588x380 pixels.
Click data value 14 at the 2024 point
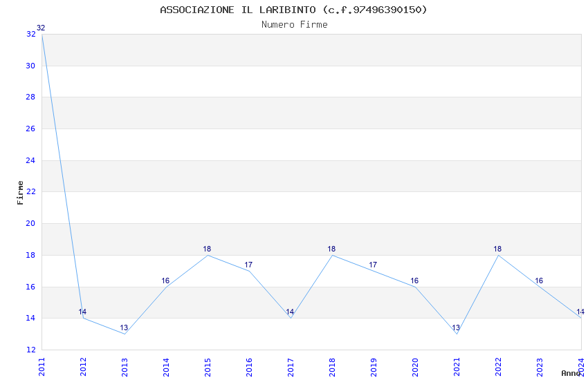click(580, 312)
